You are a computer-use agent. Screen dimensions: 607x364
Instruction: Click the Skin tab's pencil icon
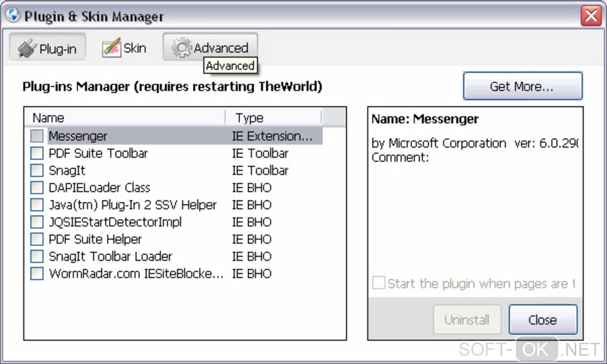[x=111, y=48]
